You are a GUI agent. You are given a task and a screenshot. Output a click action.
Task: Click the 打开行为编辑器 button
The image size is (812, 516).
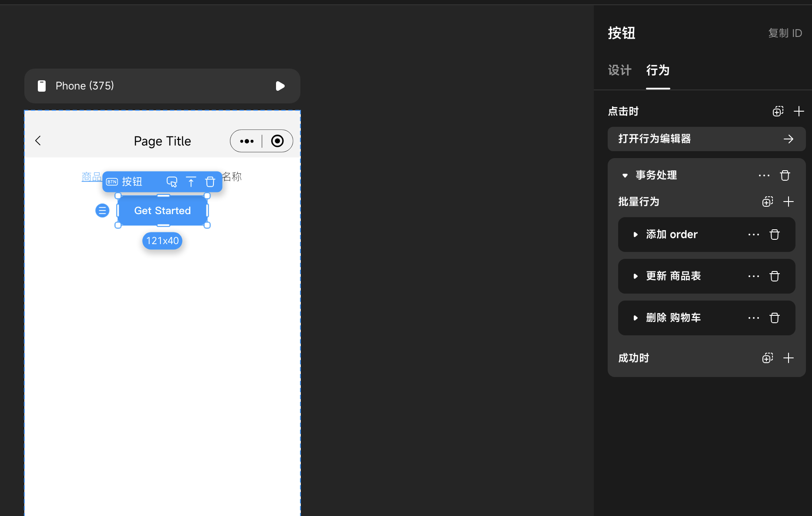pyautogui.click(x=706, y=139)
